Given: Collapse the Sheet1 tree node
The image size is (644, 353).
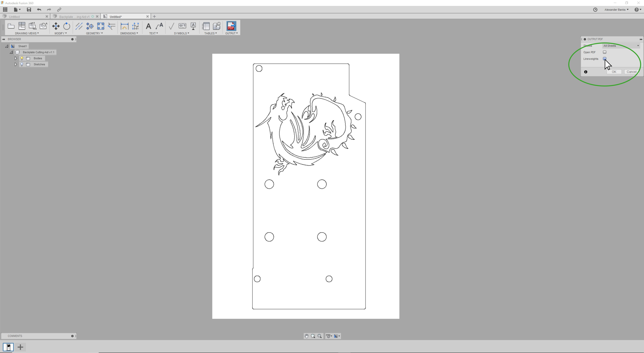Looking at the screenshot, I should click(7, 46).
